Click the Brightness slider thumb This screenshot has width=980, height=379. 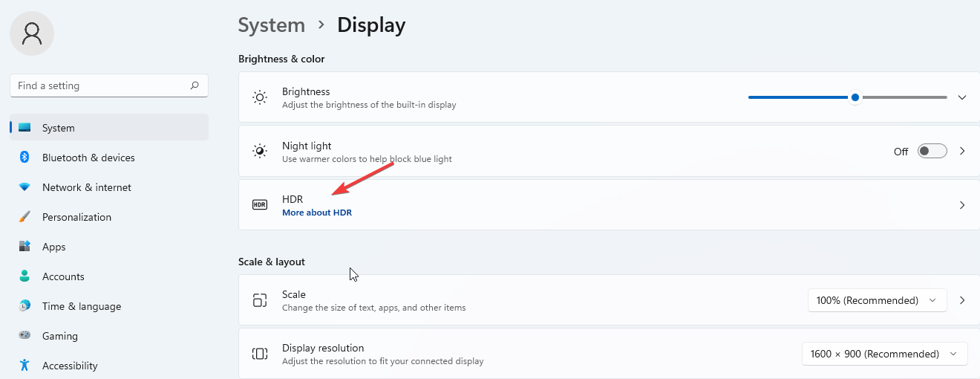[x=855, y=97]
